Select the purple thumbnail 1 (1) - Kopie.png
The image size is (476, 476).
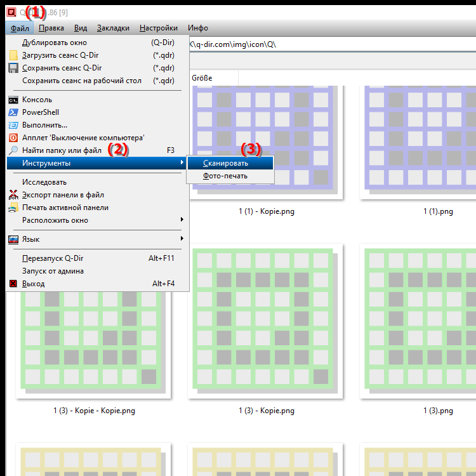click(x=265, y=142)
